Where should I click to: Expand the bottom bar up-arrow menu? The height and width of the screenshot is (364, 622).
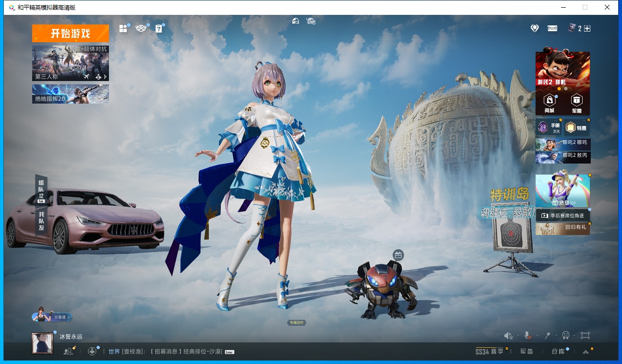586,352
